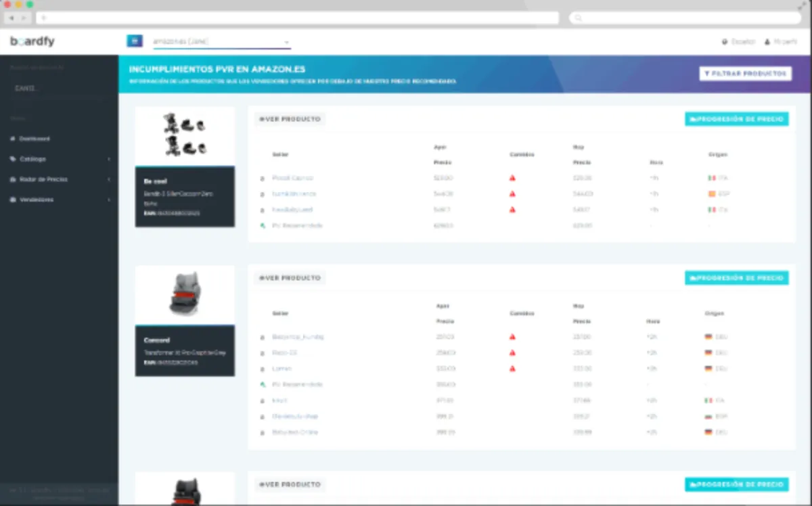812x506 pixels.
Task: Click the browser back arrow
Action: coord(12,18)
